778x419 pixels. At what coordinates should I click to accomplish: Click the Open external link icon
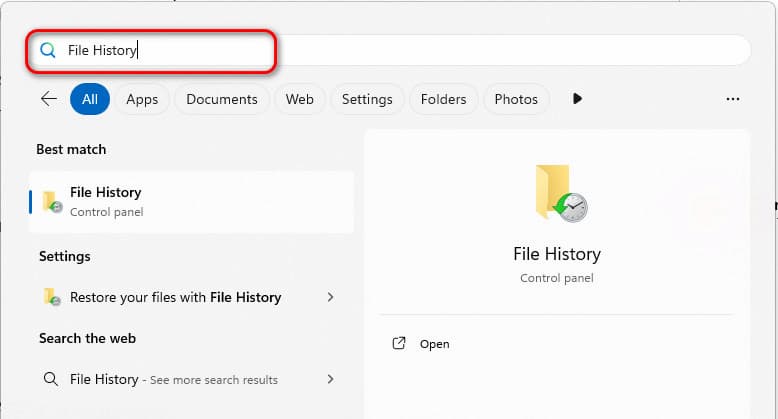(399, 343)
